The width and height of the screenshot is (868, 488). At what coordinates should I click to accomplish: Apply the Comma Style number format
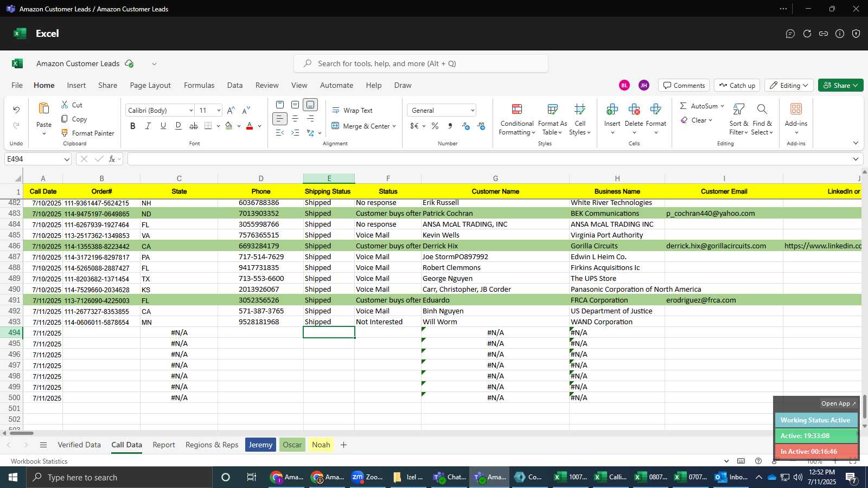click(450, 126)
